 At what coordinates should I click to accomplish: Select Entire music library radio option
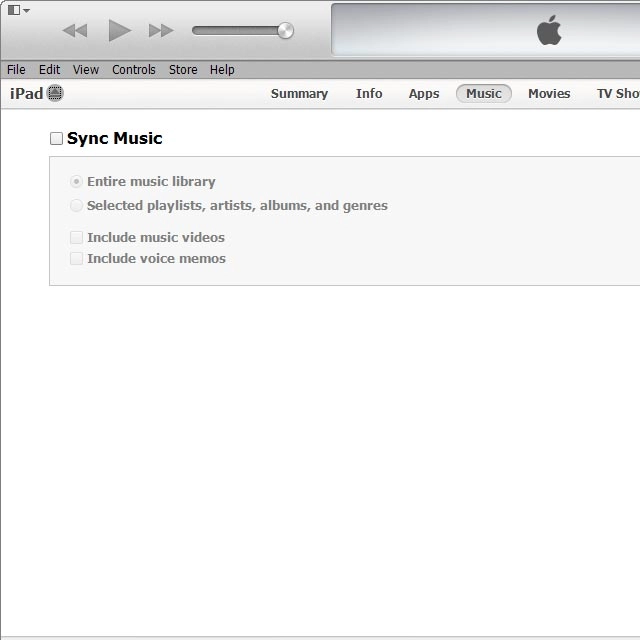pyautogui.click(x=77, y=182)
